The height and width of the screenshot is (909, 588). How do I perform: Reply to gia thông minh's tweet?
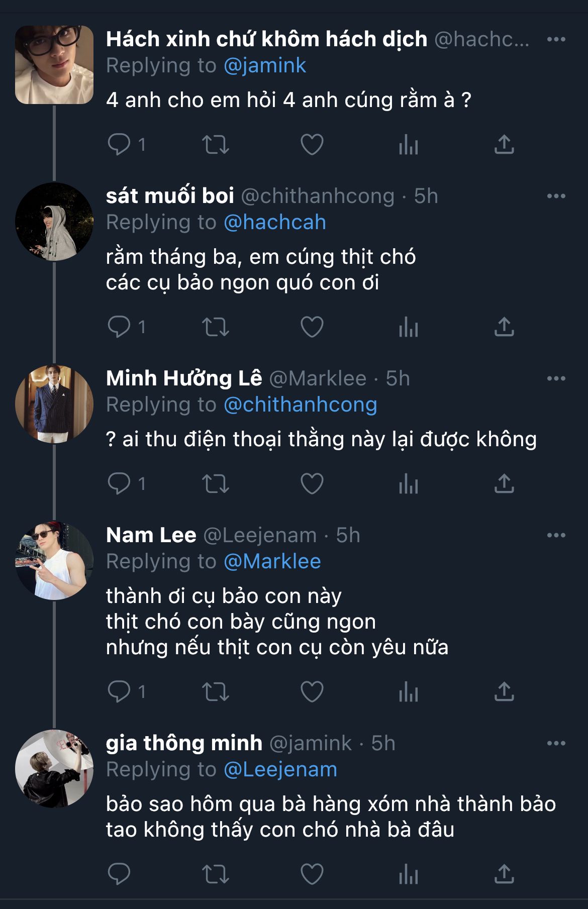119,874
